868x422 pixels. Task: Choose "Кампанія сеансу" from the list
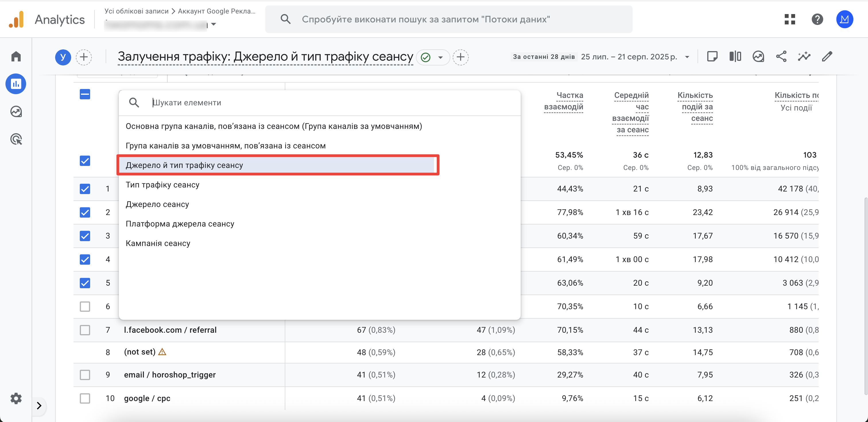[x=158, y=243]
